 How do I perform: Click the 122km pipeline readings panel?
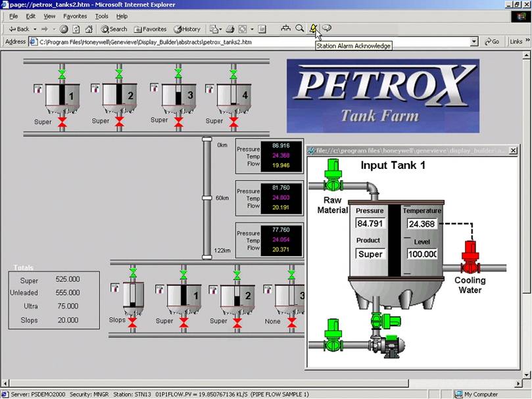270,240
